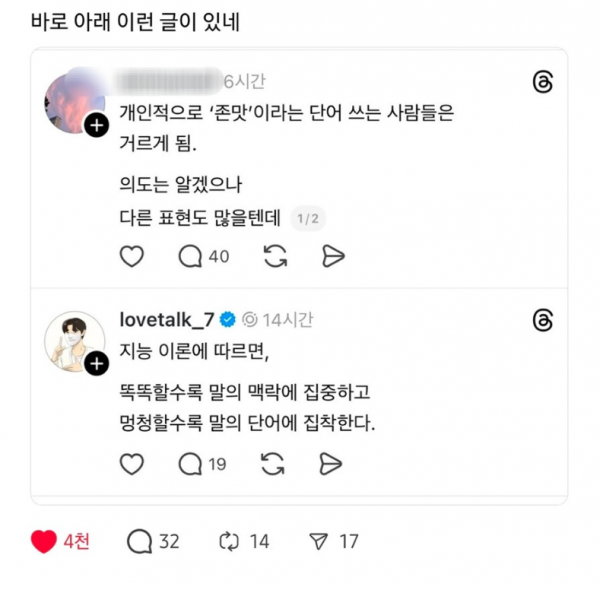Open the first poster's profile picture
Screen dimensions: 600x590
pyautogui.click(x=72, y=100)
